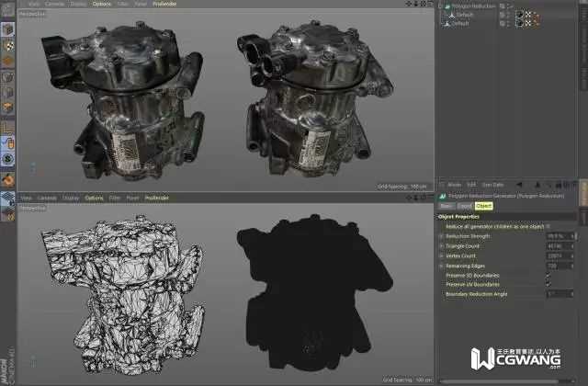Toggle the Tweak mode icon

click(7, 143)
